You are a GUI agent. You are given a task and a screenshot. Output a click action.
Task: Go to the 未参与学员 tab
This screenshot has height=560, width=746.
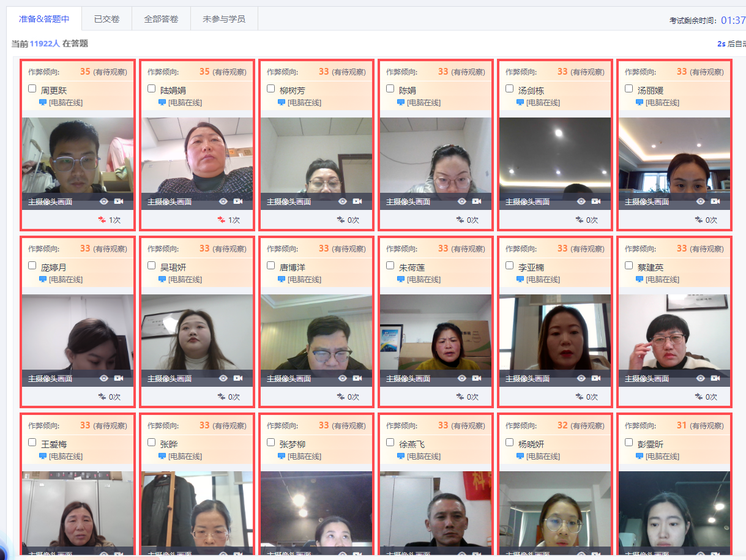tap(224, 19)
